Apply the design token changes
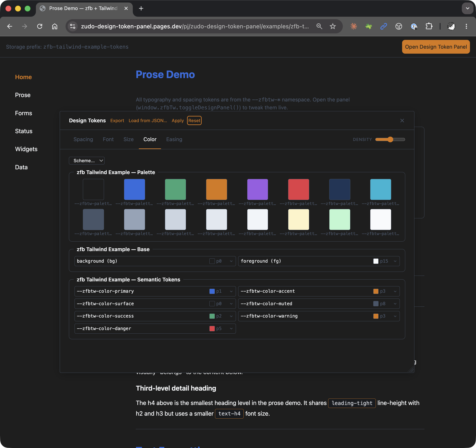Screen dimensions: 476x448 [x=178, y=120]
